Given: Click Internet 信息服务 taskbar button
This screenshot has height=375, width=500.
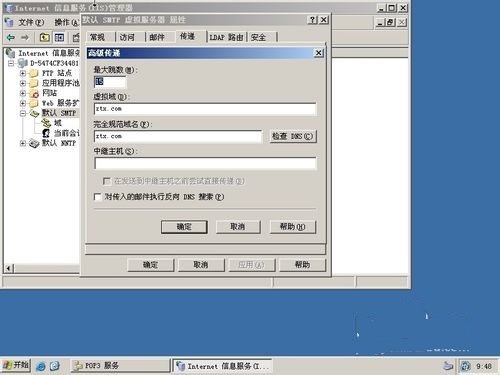Looking at the screenshot, I should [222, 366].
